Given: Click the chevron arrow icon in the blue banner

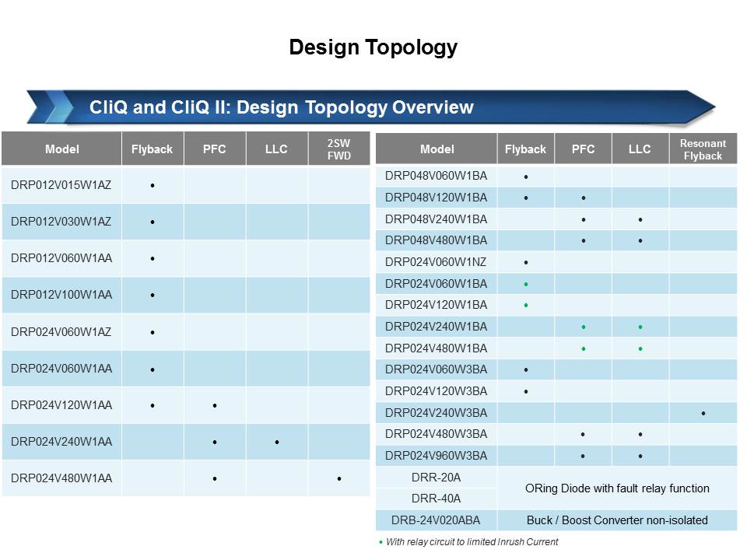Looking at the screenshot, I should pyautogui.click(x=53, y=107).
